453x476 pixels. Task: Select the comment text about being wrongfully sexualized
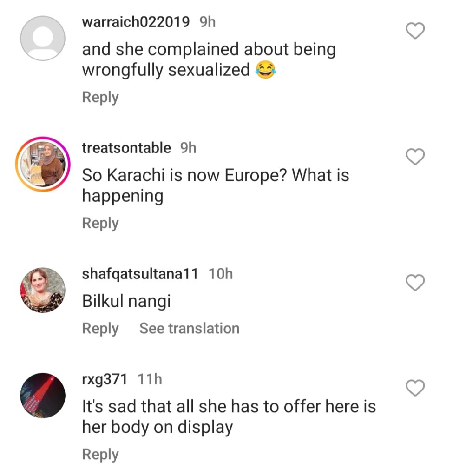coord(209,59)
